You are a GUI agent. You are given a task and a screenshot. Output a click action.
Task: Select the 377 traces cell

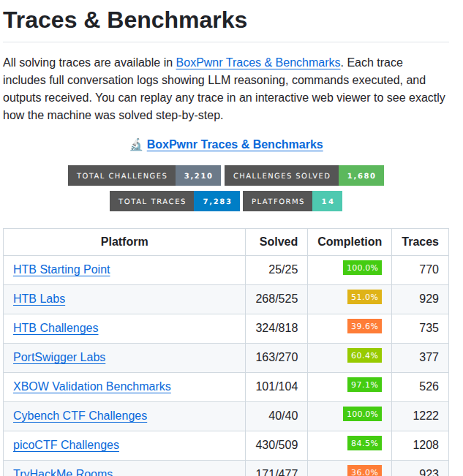(420, 358)
